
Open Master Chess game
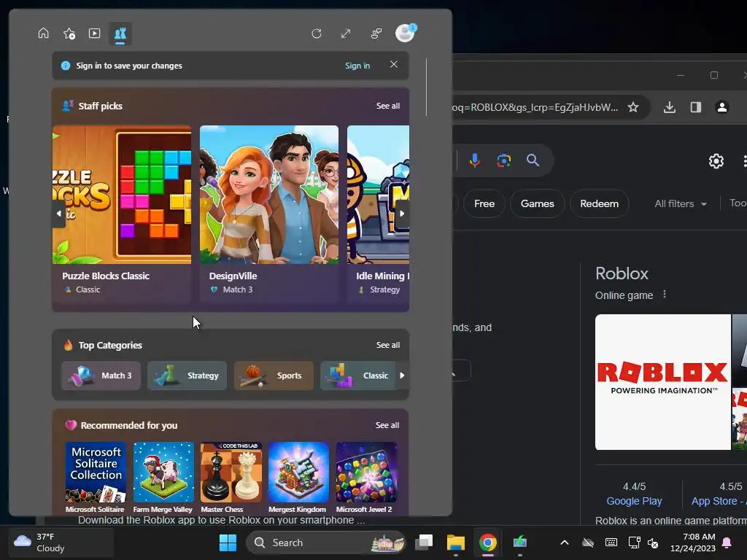(231, 478)
